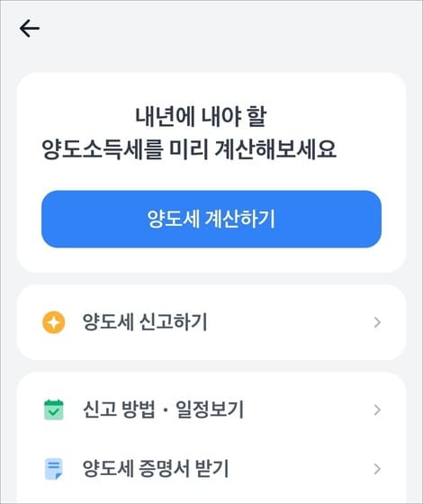Open the chevron next to 양도세 신고하기
423x504 pixels.
coord(377,322)
